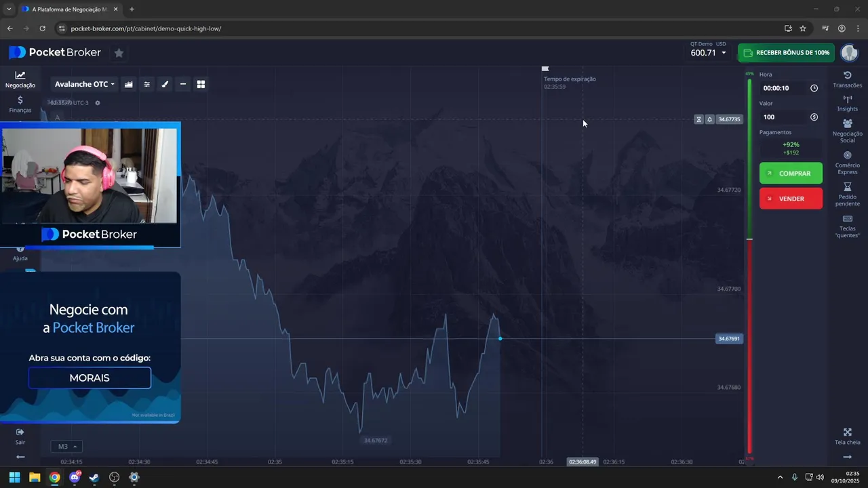
Task: Open the Finanças section in sidebar
Action: 20,104
